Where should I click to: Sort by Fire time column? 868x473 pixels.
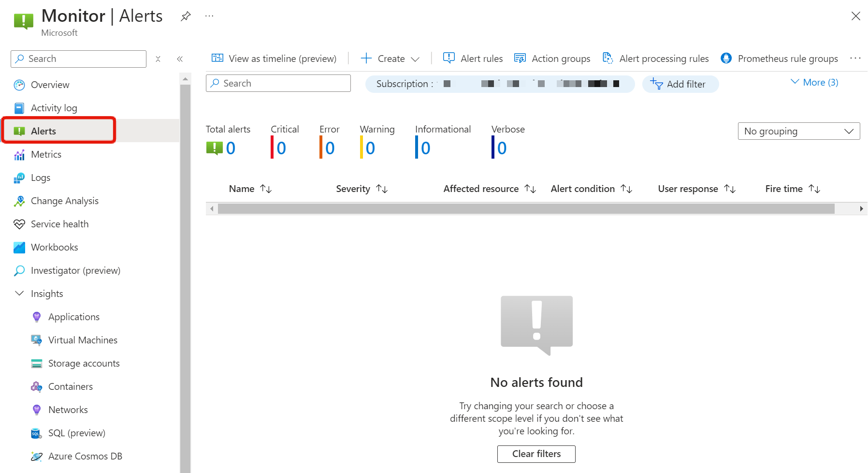pyautogui.click(x=793, y=189)
